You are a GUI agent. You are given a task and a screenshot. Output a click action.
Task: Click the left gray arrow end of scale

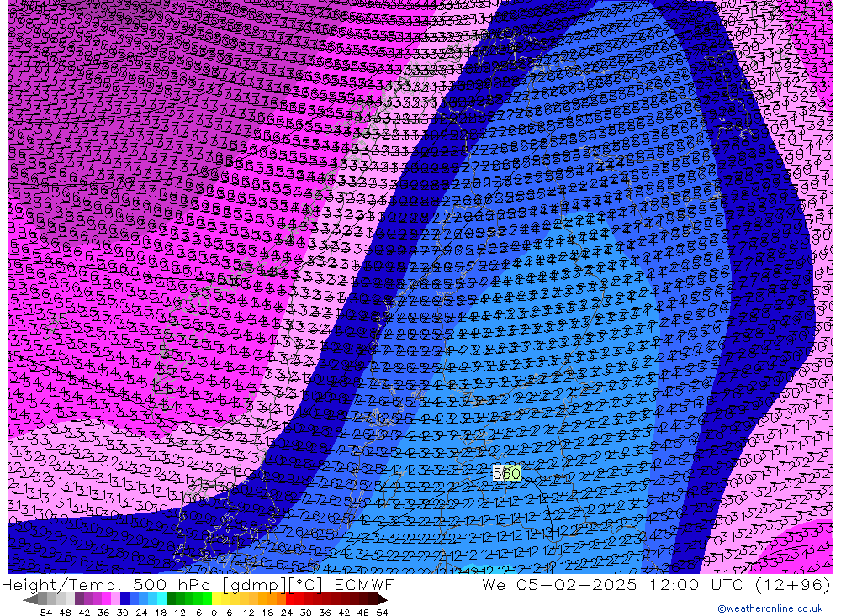[x=30, y=599]
